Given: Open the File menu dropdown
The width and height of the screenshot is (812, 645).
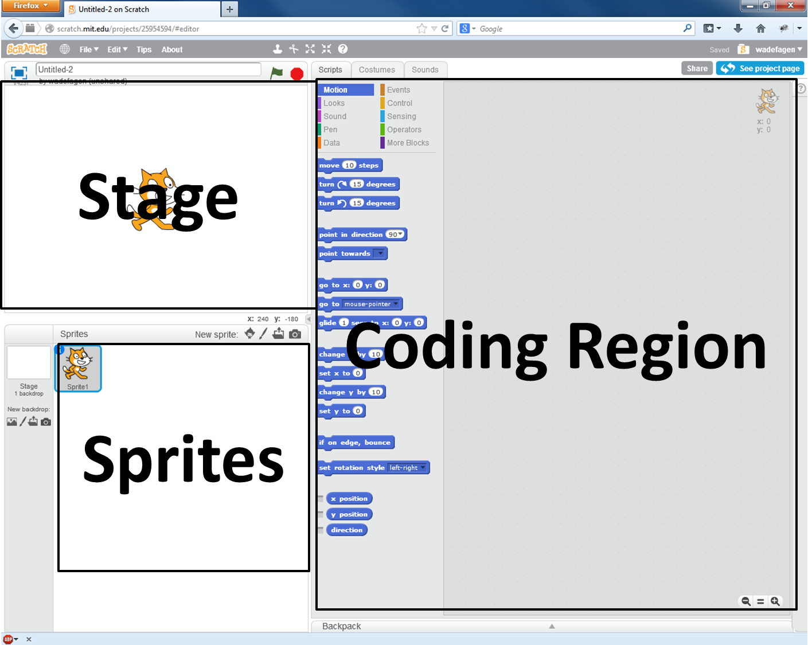Looking at the screenshot, I should (88, 50).
